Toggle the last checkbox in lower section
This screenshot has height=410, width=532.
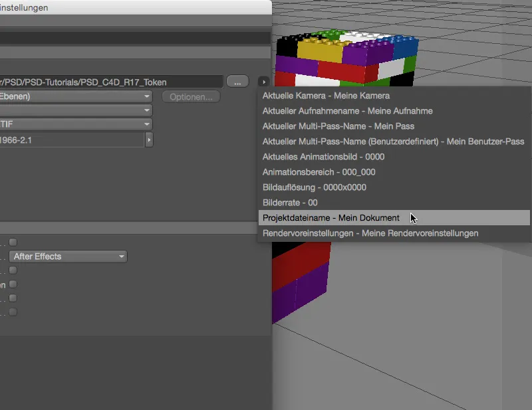13,312
